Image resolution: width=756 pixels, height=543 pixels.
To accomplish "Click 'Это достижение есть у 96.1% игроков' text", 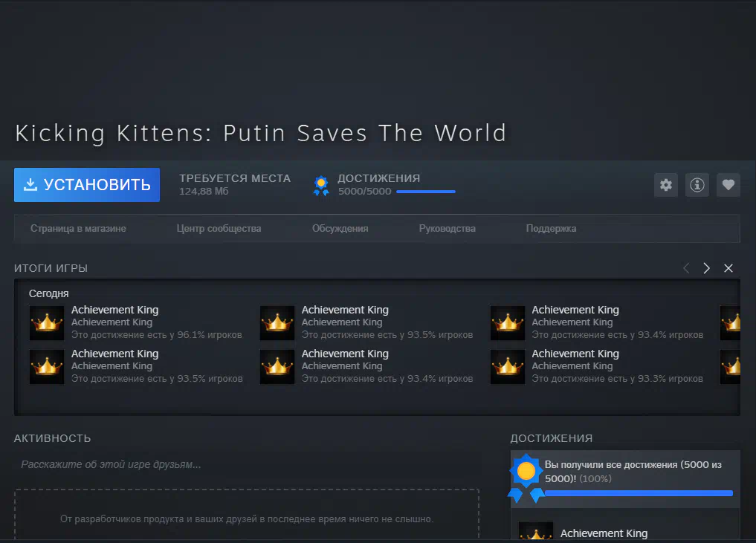I will coord(157,335).
